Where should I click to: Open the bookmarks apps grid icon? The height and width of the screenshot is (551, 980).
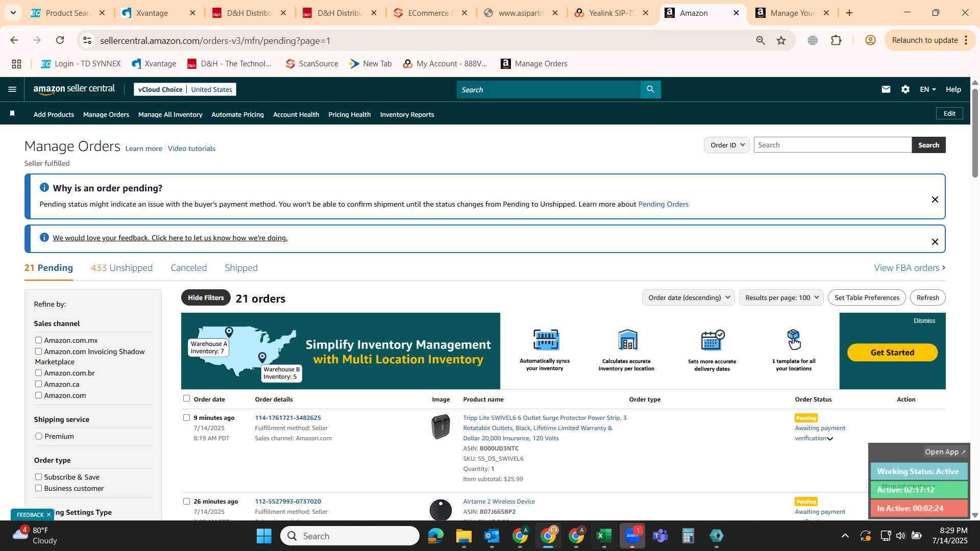16,64
